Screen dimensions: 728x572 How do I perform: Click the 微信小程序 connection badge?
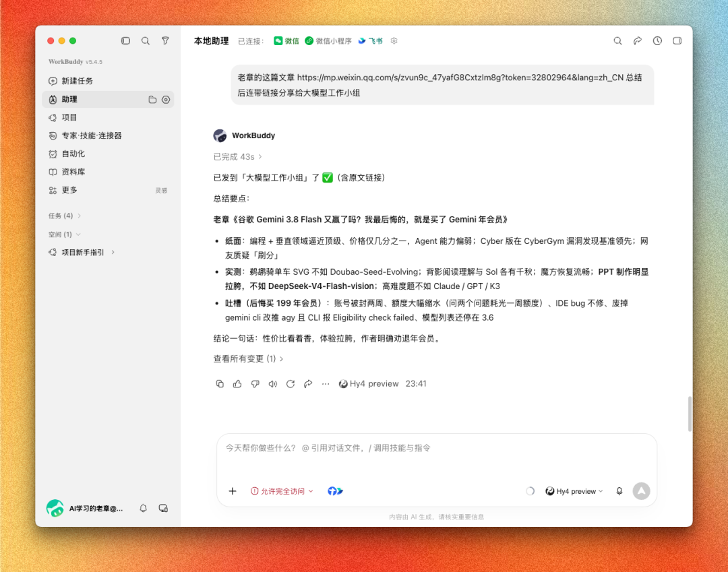coord(328,41)
